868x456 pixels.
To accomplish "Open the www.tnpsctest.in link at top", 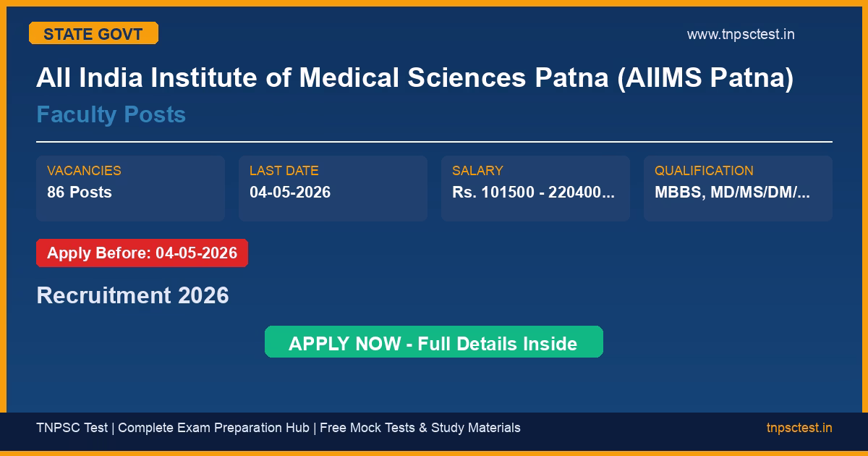I will coord(740,34).
